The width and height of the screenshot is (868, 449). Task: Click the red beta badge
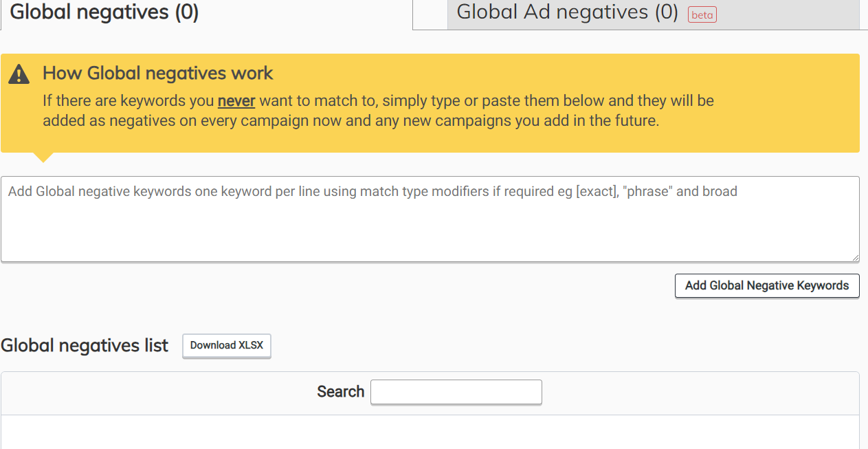pyautogui.click(x=702, y=14)
